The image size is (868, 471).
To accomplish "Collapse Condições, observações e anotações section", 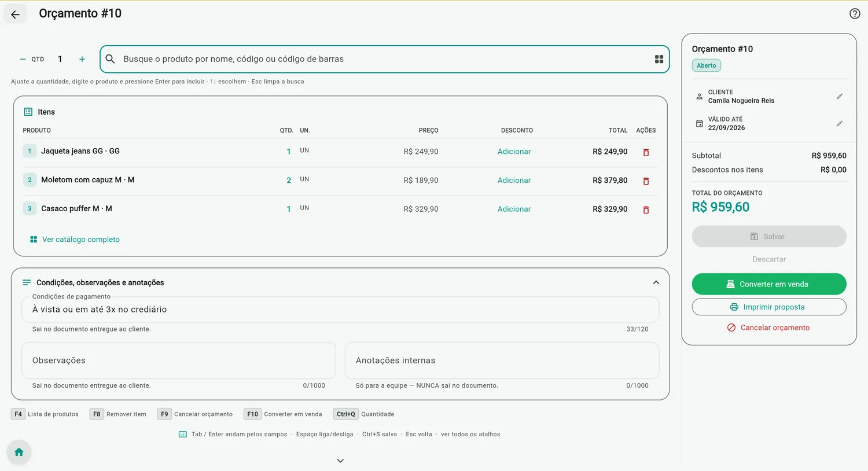I will tap(656, 282).
